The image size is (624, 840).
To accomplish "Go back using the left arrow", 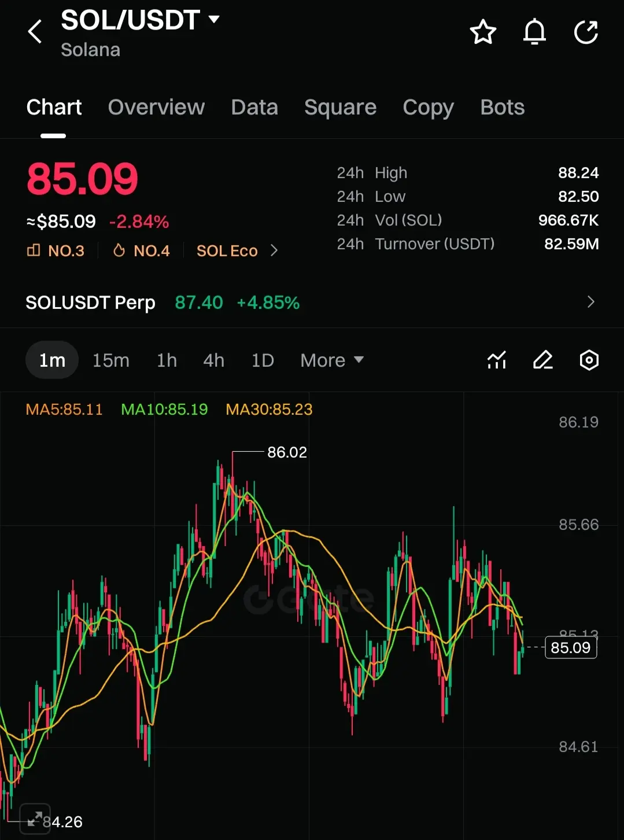I will pyautogui.click(x=35, y=32).
